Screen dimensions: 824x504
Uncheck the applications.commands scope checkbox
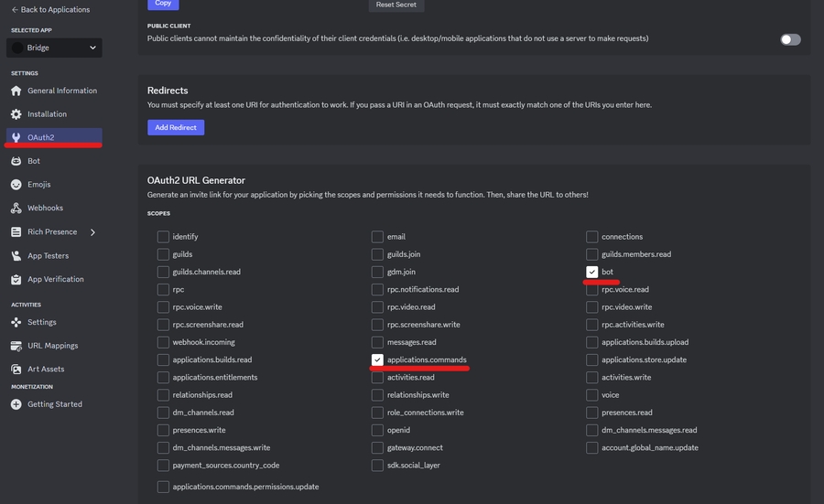(x=377, y=359)
